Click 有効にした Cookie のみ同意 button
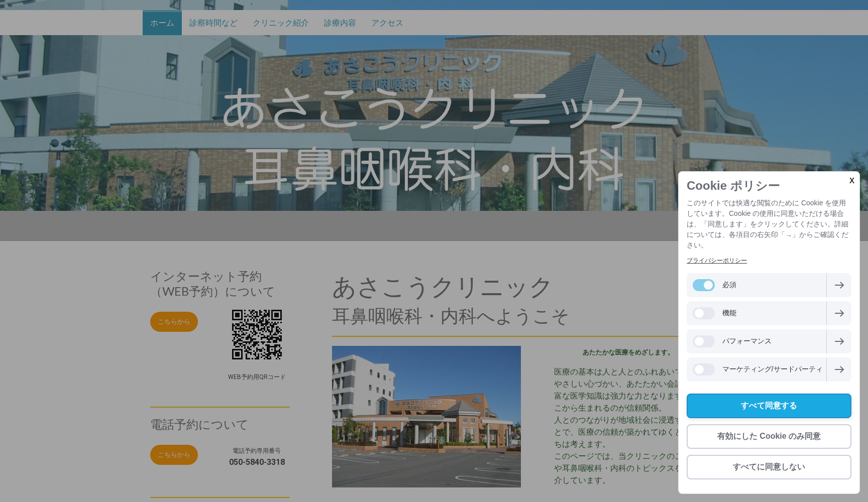The height and width of the screenshot is (502, 868). point(769,436)
